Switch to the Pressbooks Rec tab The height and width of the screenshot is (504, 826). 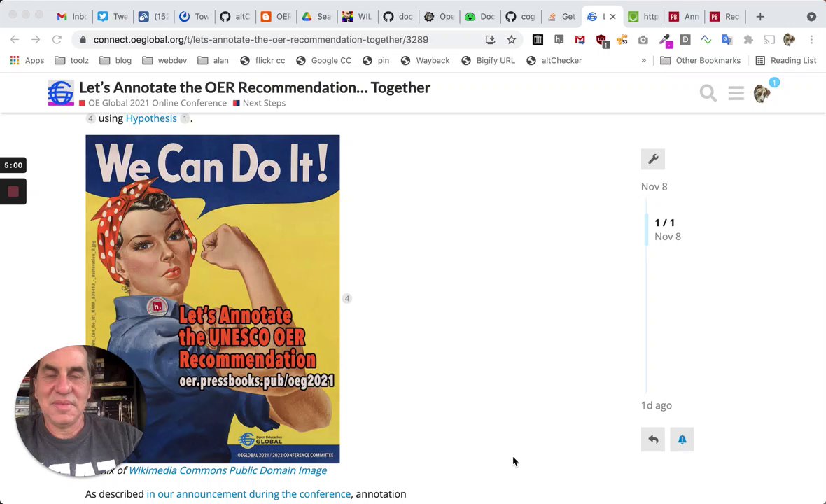[x=725, y=17]
